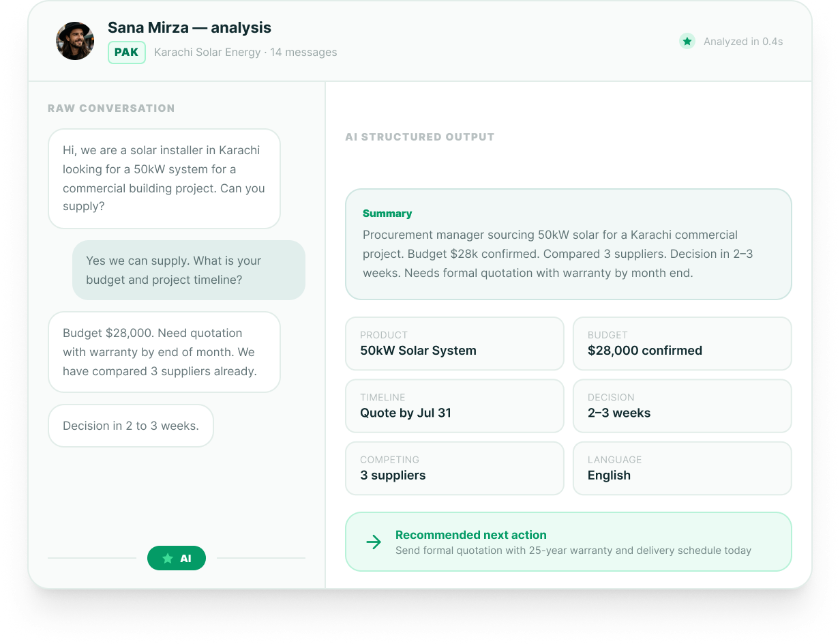Click the DECISION 2–3 weeks card
This screenshot has width=840, height=644.
682,406
